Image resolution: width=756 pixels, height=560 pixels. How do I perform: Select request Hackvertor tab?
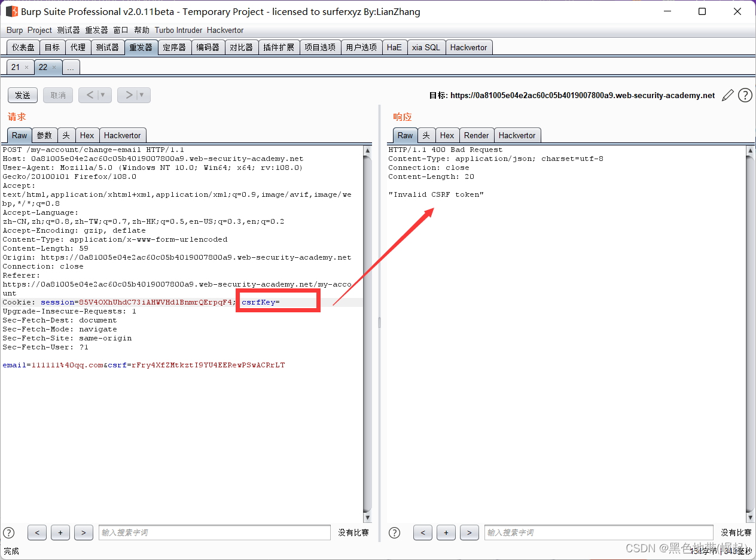coord(123,135)
